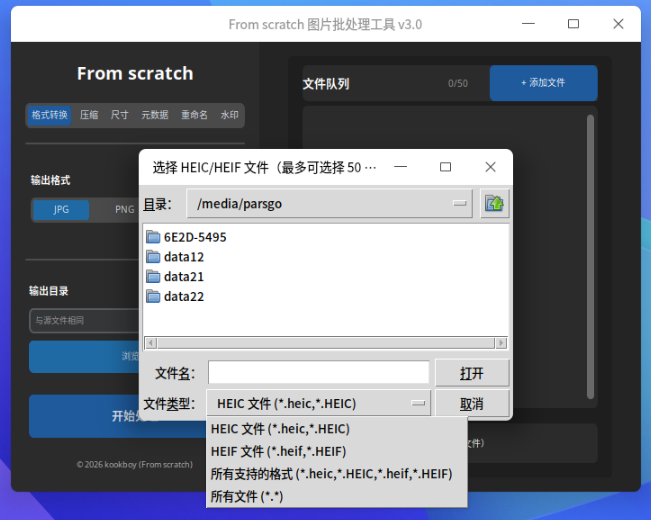The width and height of the screenshot is (651, 520).
Task: Click the + 添加文件 button
Action: 543,83
